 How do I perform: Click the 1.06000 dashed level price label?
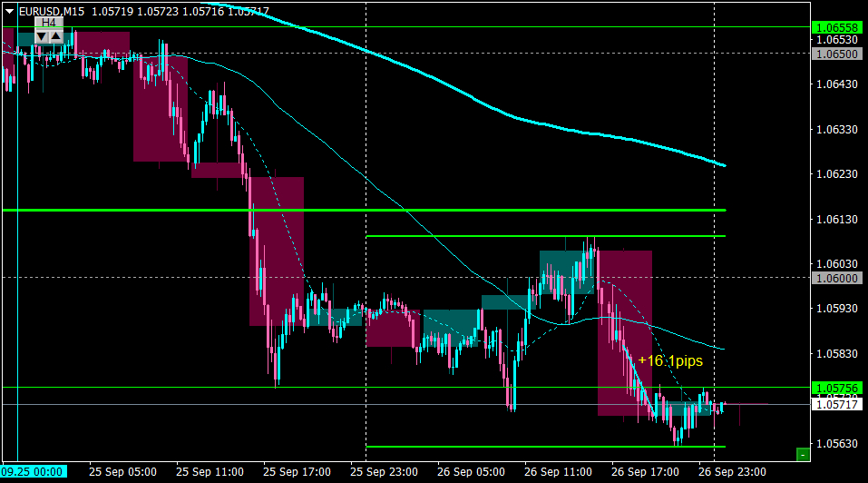coord(836,278)
